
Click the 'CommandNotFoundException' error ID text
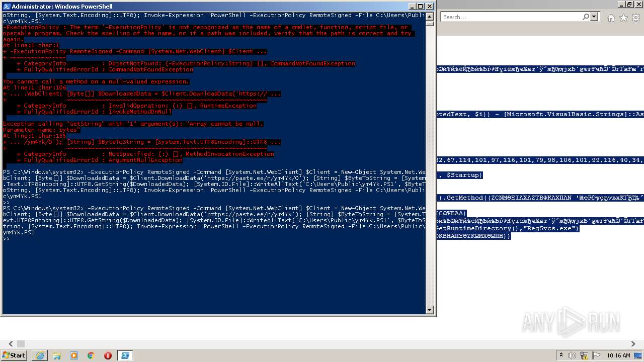coord(151,69)
